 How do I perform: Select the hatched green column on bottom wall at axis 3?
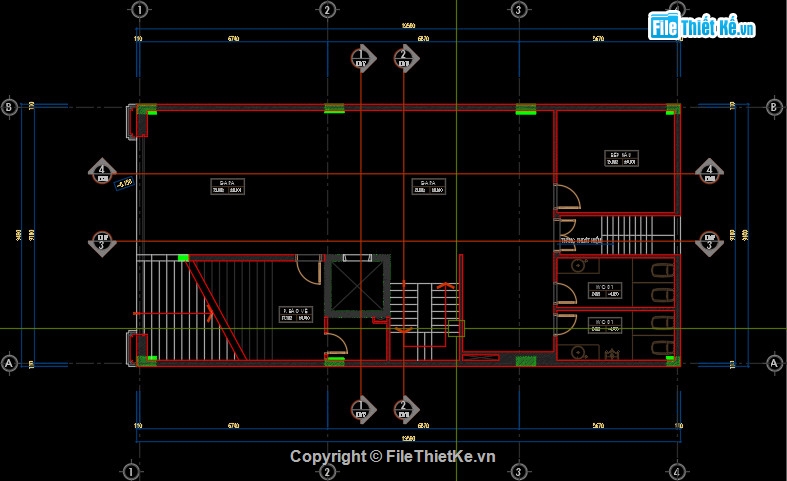(x=526, y=360)
